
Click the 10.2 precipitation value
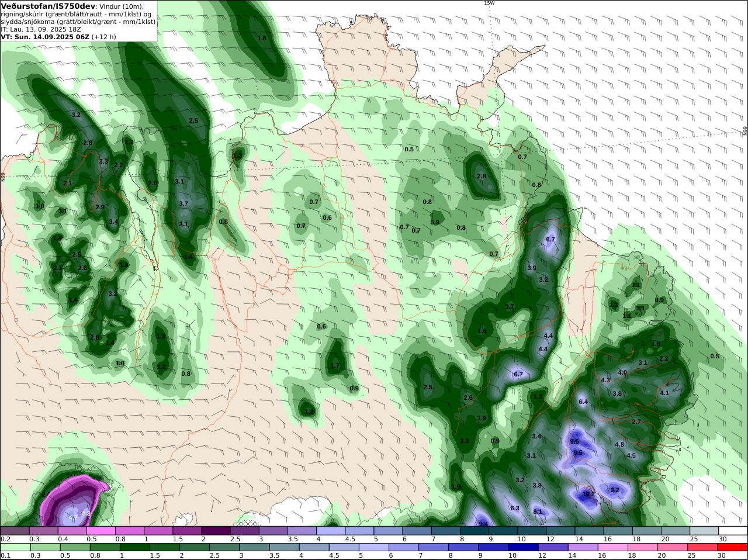588,494
